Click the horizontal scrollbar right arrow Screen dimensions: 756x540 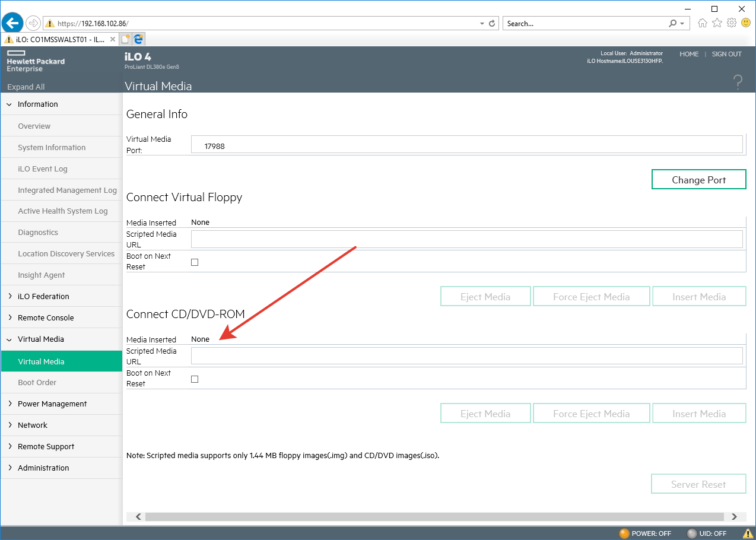734,517
